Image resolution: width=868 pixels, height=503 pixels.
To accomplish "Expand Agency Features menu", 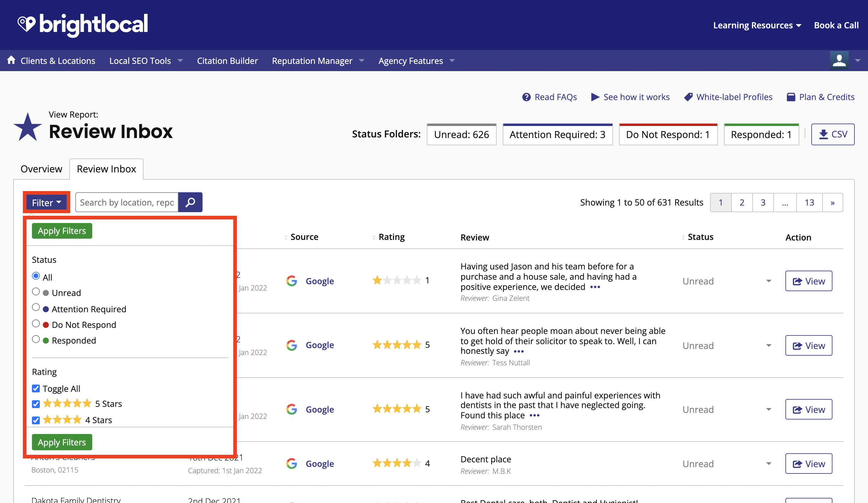I will coord(417,61).
